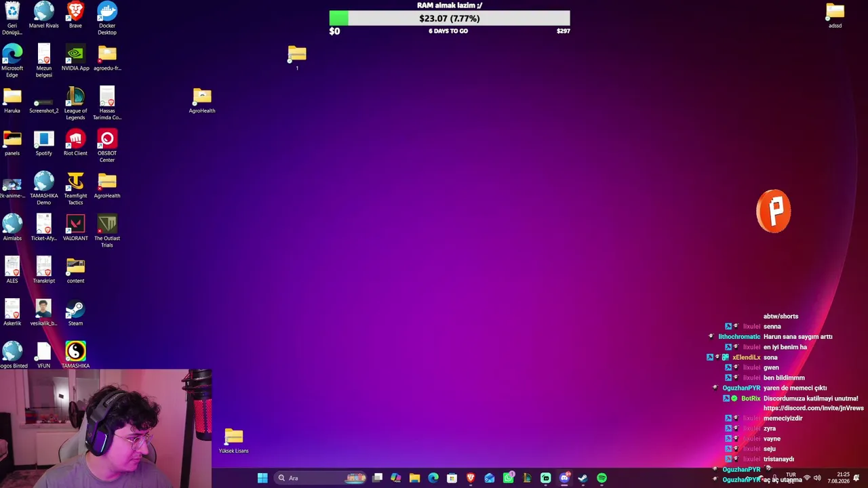This screenshot has width=868, height=488.
Task: Launch the NVIDIA App shortcut
Action: point(75,58)
